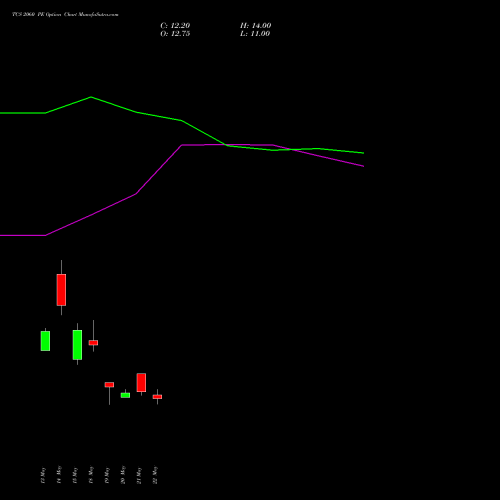
Task: Click the low value "L: 11.00"
Action: (255, 34)
